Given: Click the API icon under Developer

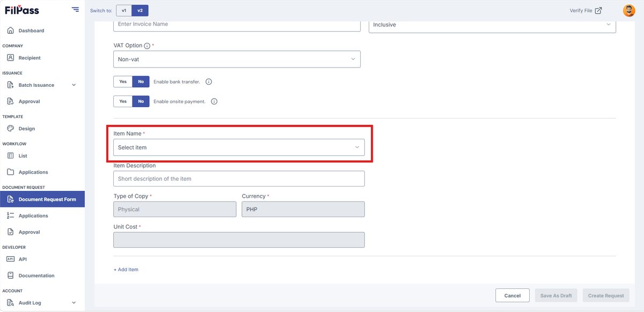Looking at the screenshot, I should [11, 259].
